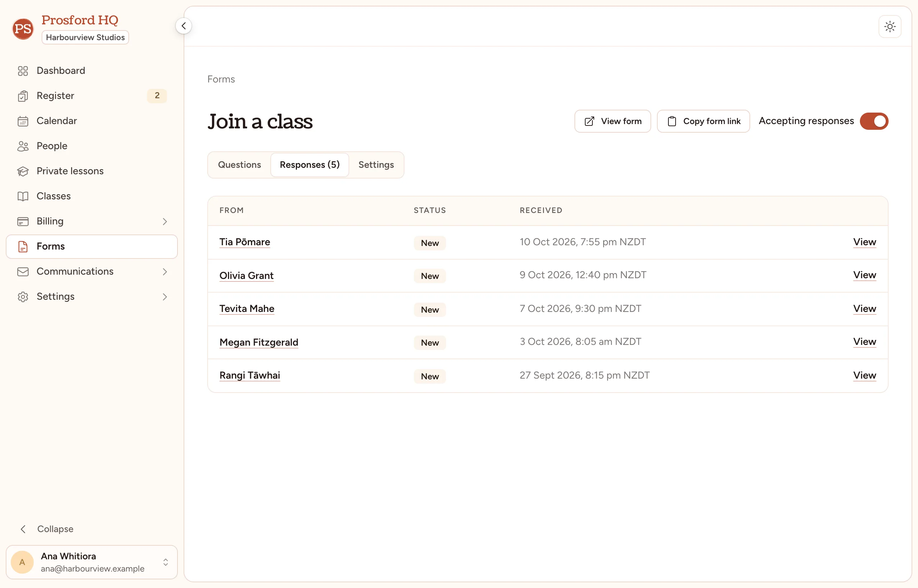This screenshot has height=588, width=918.
Task: View Tevita Mahe's response
Action: point(865,309)
